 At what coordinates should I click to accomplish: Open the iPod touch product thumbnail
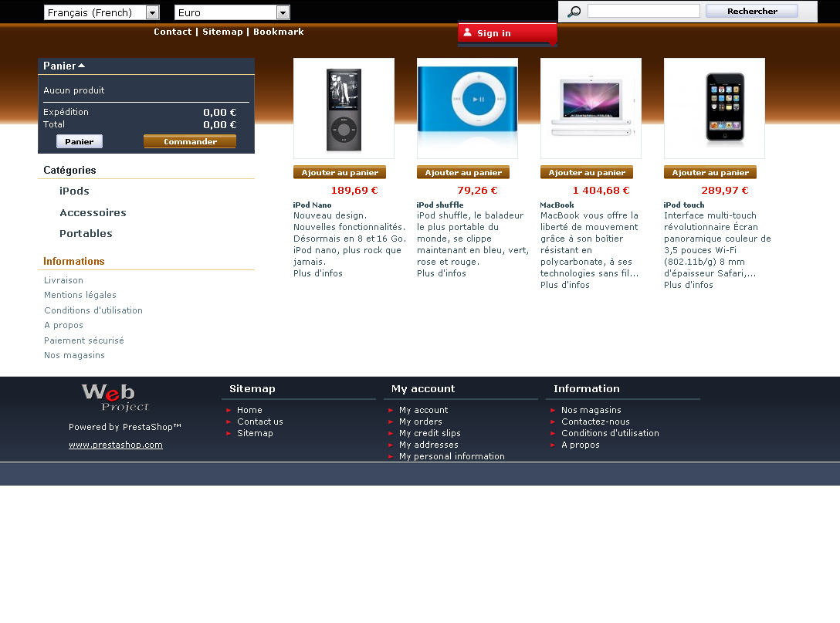(x=714, y=108)
